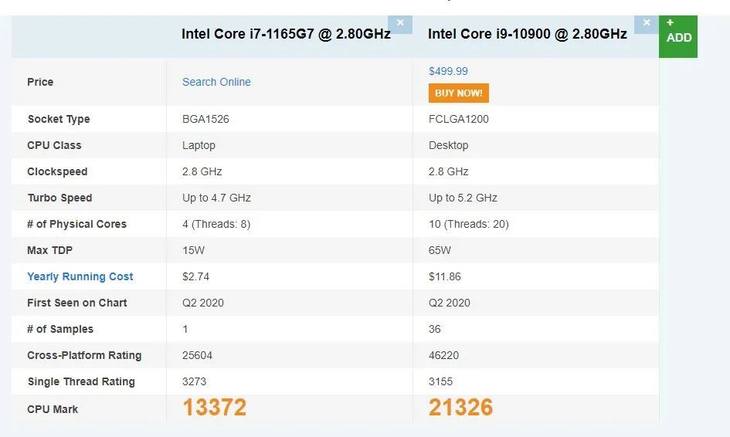Remove the Intel Core i9-10900 column
The image size is (730, 437).
648,22
